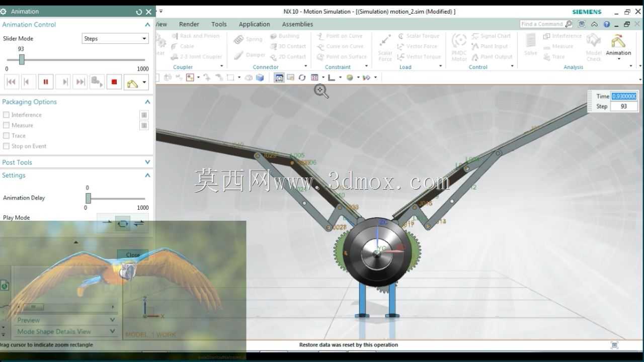The height and width of the screenshot is (362, 644).
Task: Click in the Find a Command search box
Action: pyautogui.click(x=546, y=24)
